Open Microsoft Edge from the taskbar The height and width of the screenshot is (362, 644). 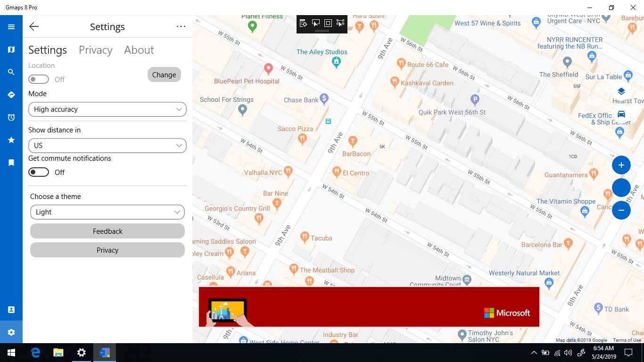click(35, 353)
